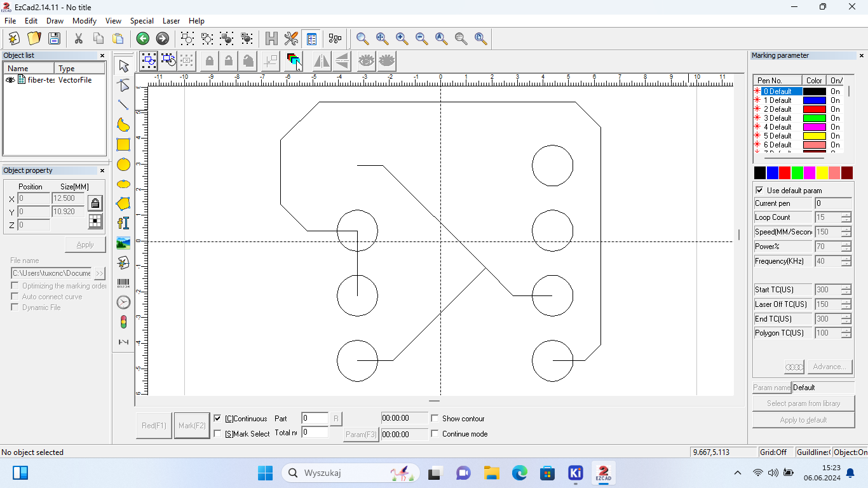This screenshot has height=488, width=868.
Task: Click the zoom out magnifier with minus
Action: coord(421,39)
